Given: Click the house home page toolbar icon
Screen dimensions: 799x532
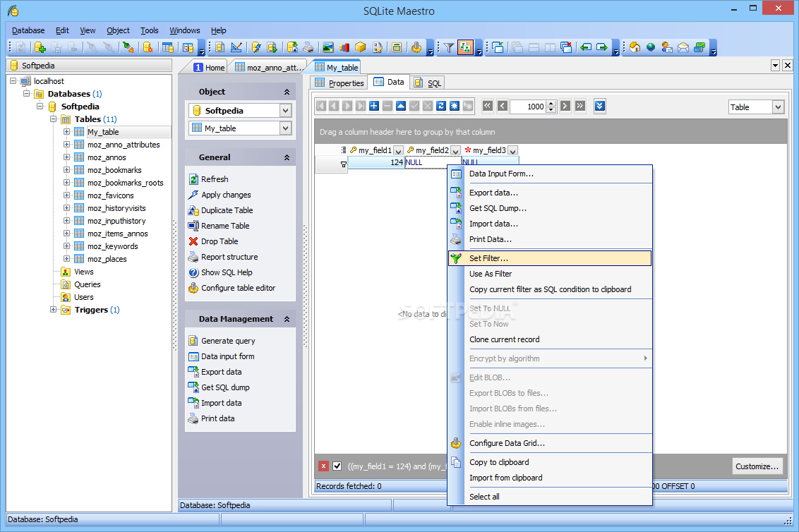Looking at the screenshot, I should click(635, 47).
